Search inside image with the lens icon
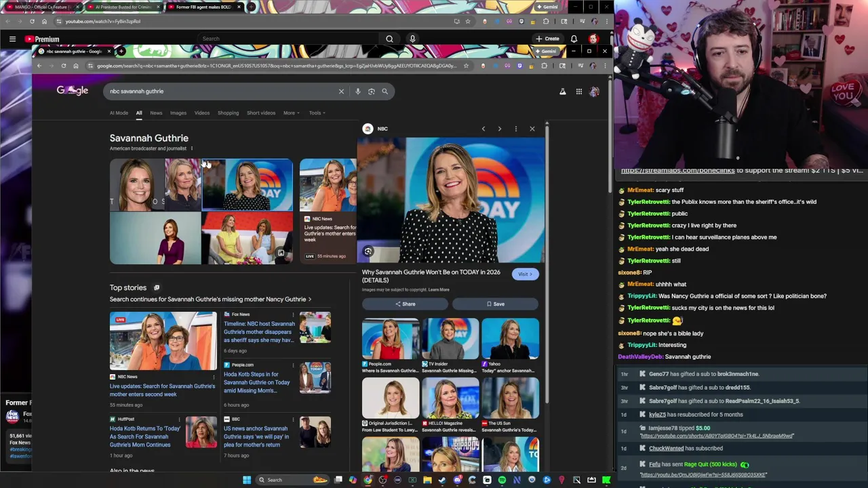 [x=368, y=251]
